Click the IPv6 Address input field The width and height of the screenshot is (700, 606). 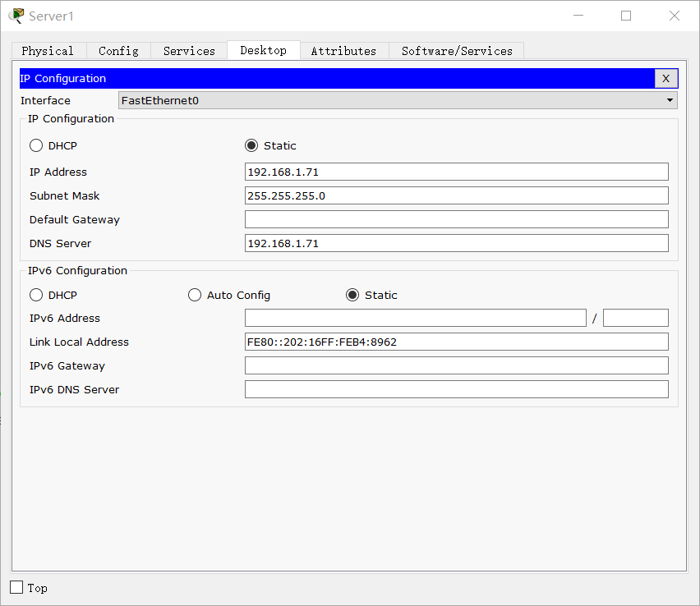(x=415, y=318)
